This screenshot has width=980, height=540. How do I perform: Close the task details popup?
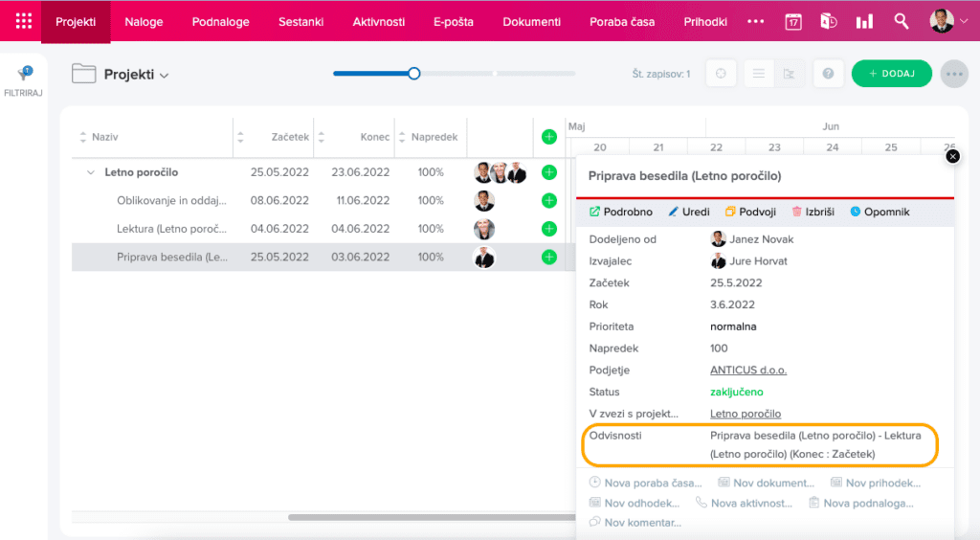(952, 156)
